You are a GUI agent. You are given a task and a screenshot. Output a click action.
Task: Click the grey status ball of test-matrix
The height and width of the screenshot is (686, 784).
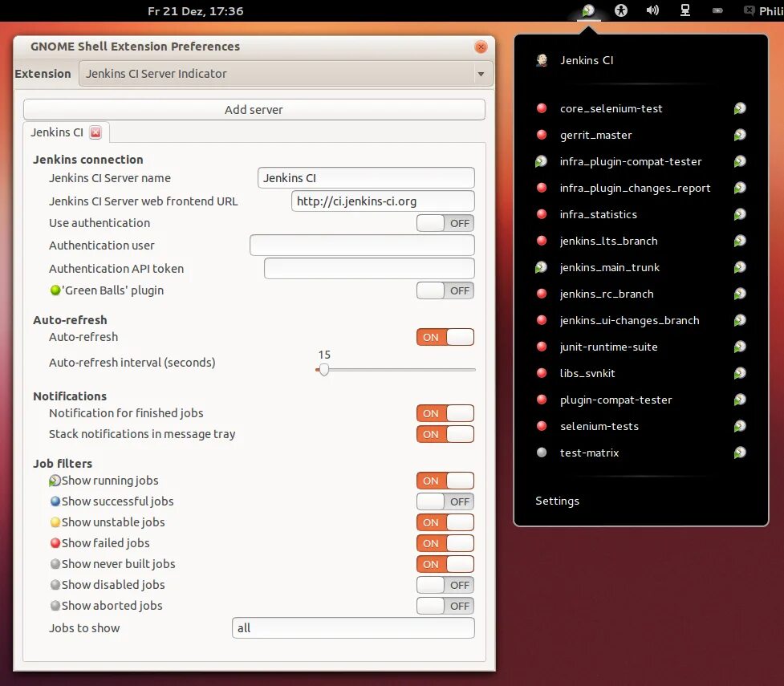coord(542,453)
